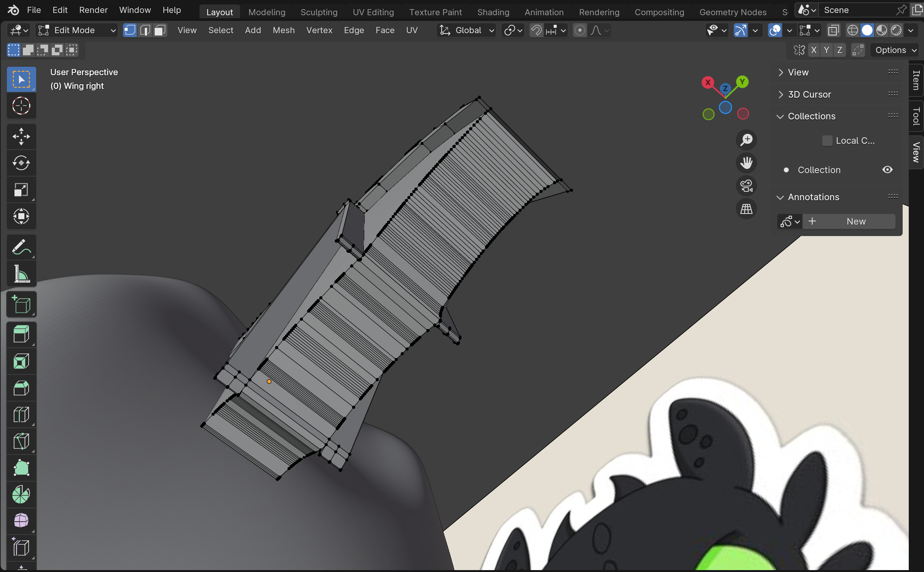Click the pin scene icon
The width and height of the screenshot is (924, 572).
[901, 10]
